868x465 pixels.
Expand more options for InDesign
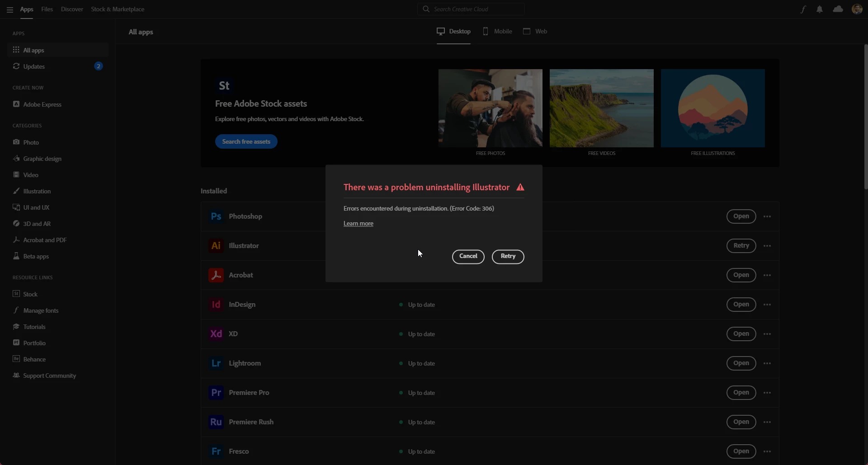(767, 305)
